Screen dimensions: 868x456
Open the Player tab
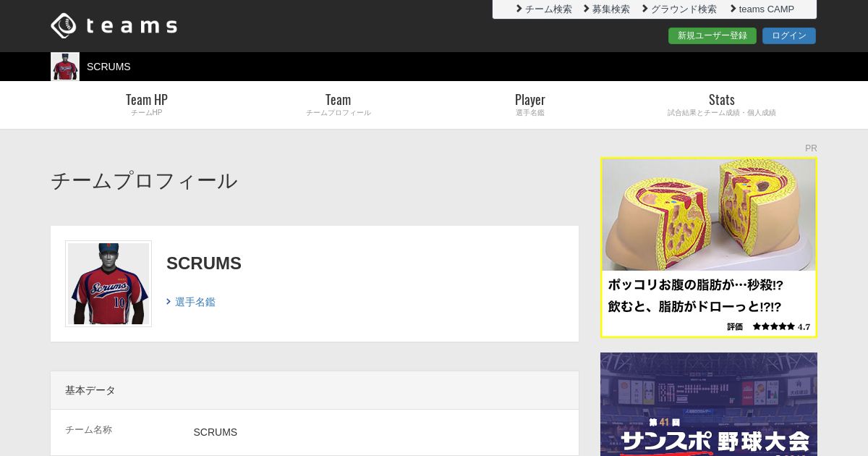[x=530, y=104]
